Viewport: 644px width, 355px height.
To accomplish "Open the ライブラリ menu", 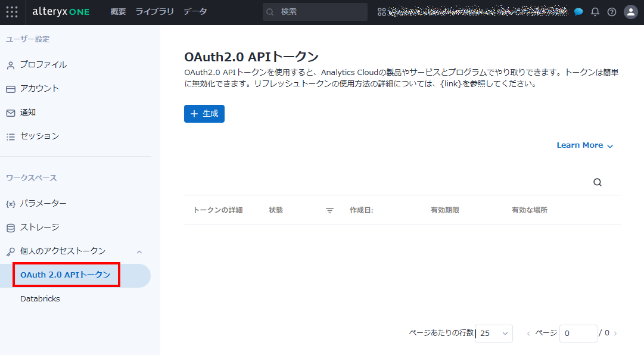I will point(154,12).
